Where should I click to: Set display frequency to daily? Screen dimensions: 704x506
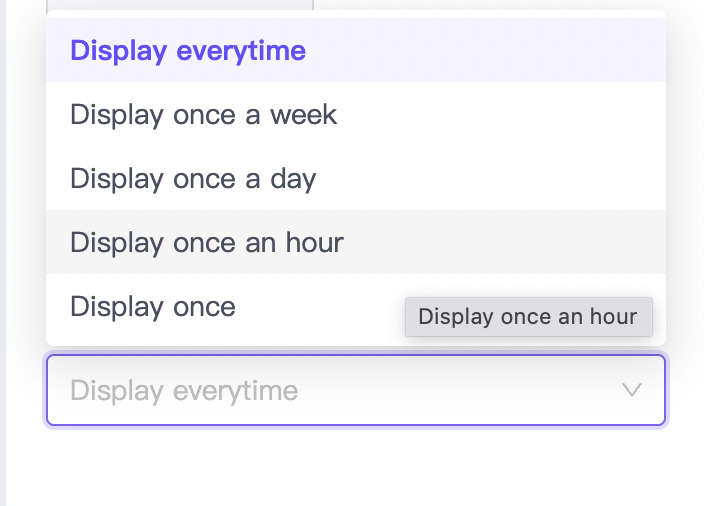pos(193,179)
